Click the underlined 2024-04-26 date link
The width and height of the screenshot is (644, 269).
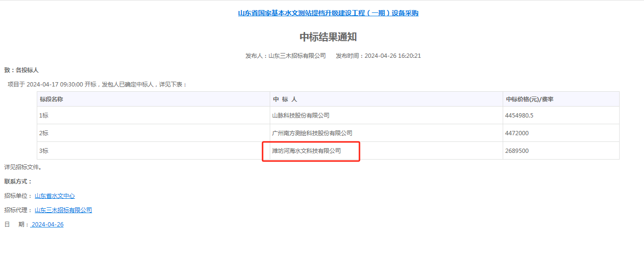pos(47,225)
